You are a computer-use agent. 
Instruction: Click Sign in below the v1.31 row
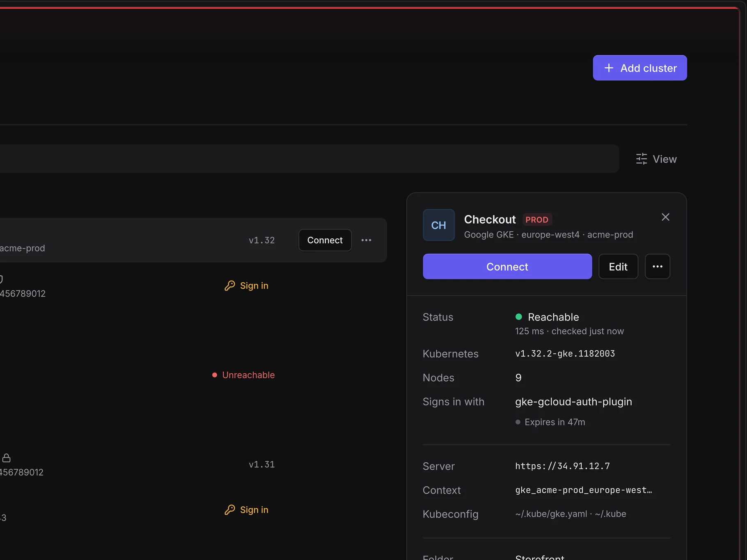[246, 510]
